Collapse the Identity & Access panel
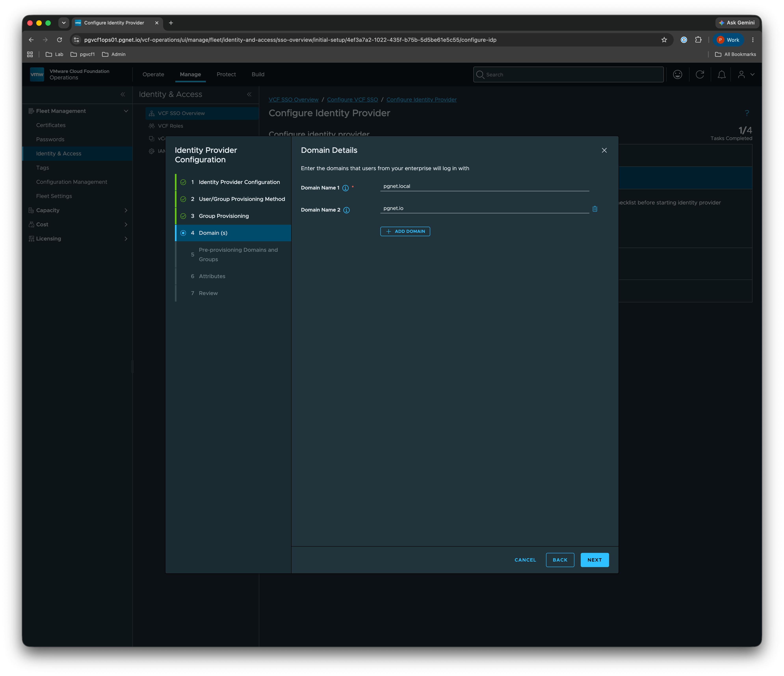The image size is (784, 676). (249, 94)
